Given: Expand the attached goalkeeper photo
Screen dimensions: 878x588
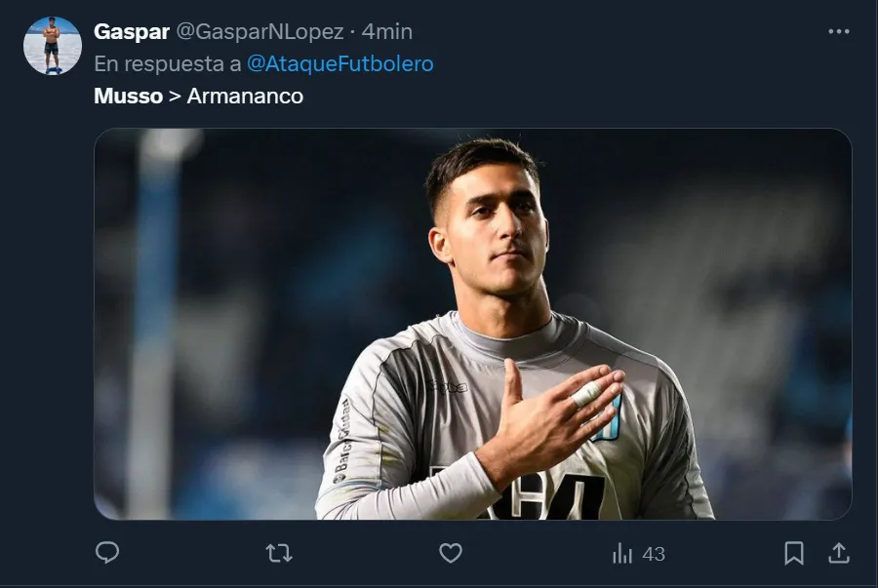Looking at the screenshot, I should pyautogui.click(x=472, y=324).
